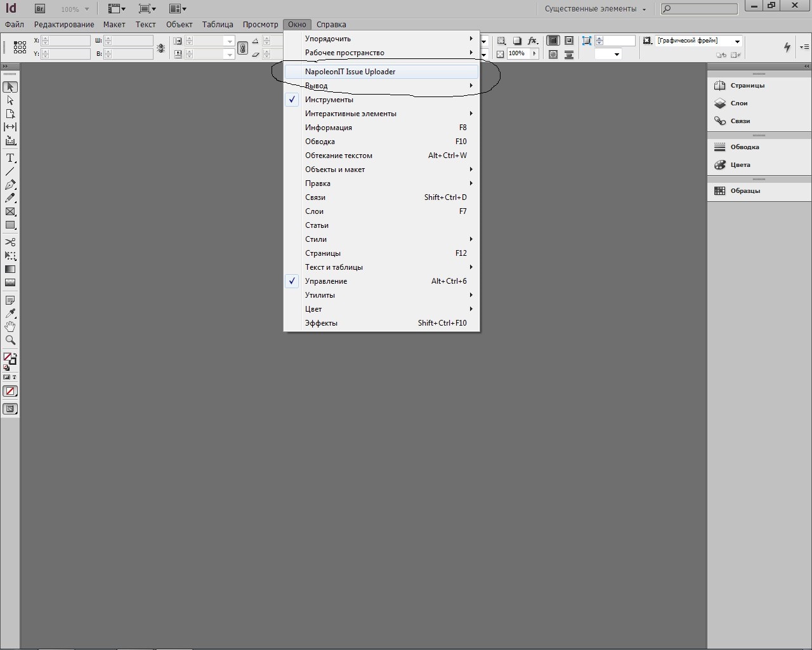812x650 pixels.
Task: Open control panel flyout menu
Action: (804, 47)
